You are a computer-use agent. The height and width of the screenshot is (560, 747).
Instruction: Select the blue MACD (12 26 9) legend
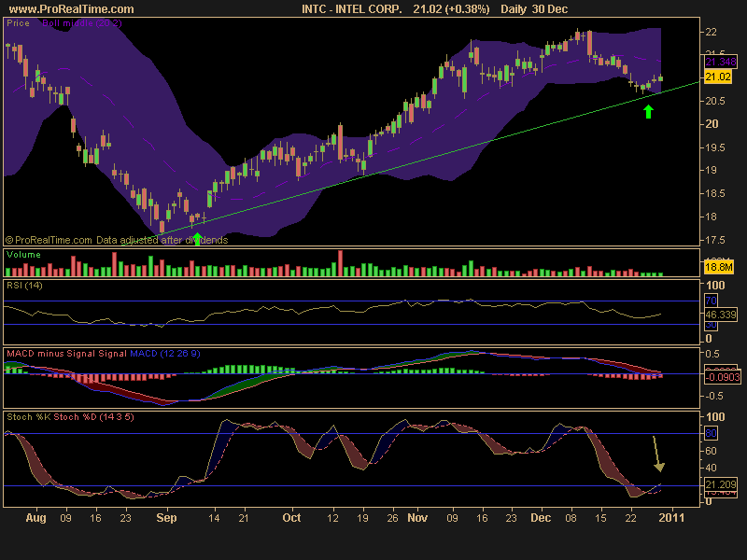[165, 354]
